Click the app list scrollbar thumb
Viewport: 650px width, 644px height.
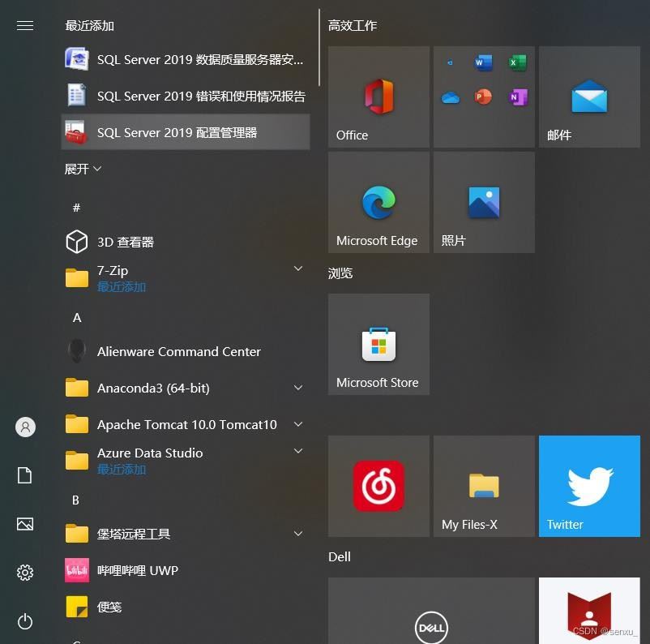(x=319, y=47)
